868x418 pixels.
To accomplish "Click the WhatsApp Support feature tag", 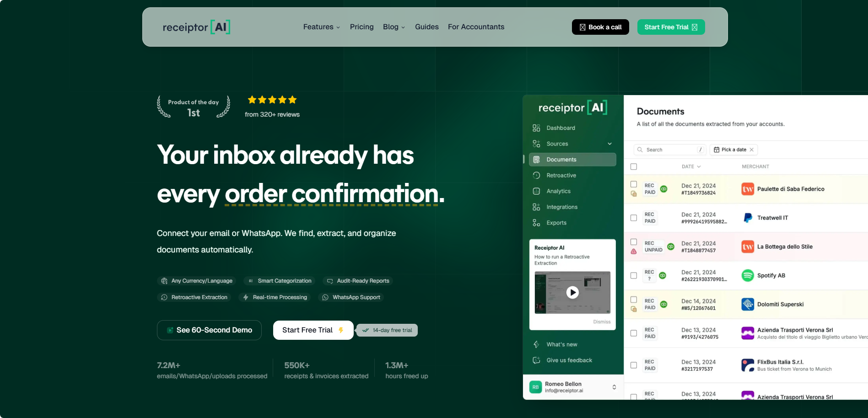I will click(351, 297).
